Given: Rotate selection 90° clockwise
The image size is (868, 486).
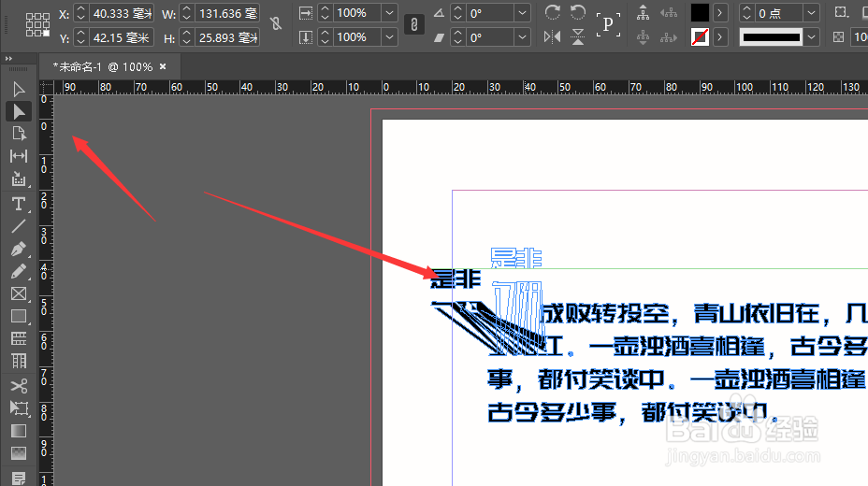Looking at the screenshot, I should click(x=552, y=12).
